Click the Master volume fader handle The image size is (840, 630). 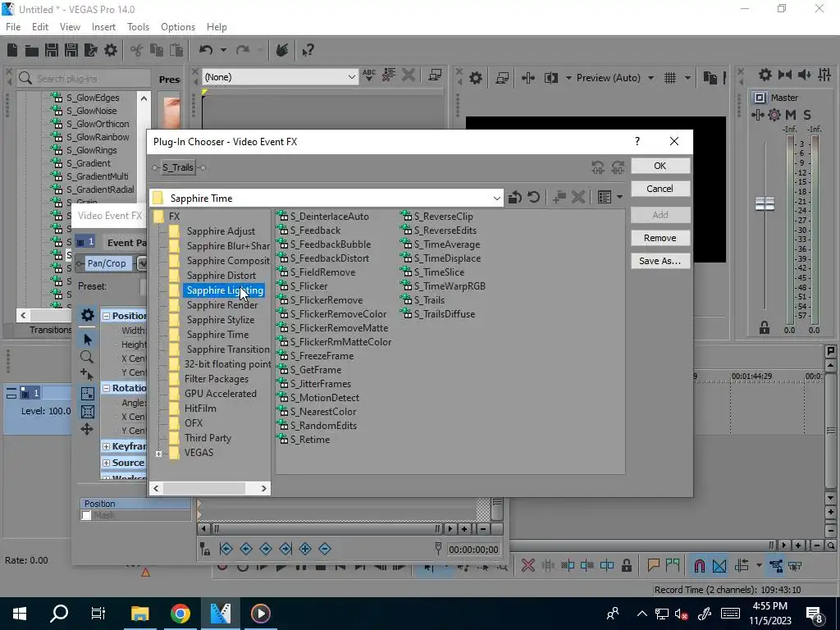pyautogui.click(x=765, y=203)
